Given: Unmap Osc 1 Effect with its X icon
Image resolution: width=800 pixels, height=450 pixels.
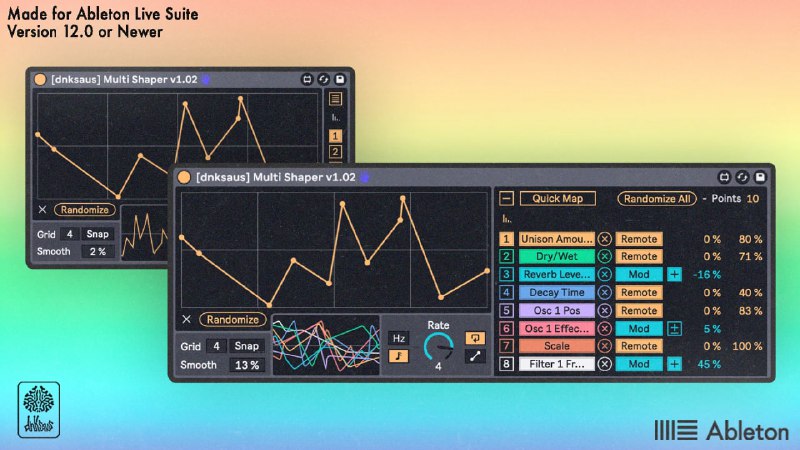Looking at the screenshot, I should (x=605, y=329).
